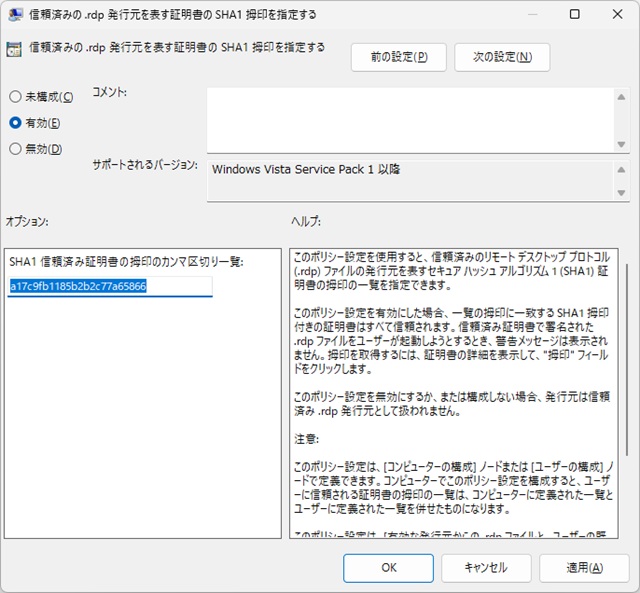Select the 無効 (Disabled) radio button
640x593 pixels.
[15, 149]
